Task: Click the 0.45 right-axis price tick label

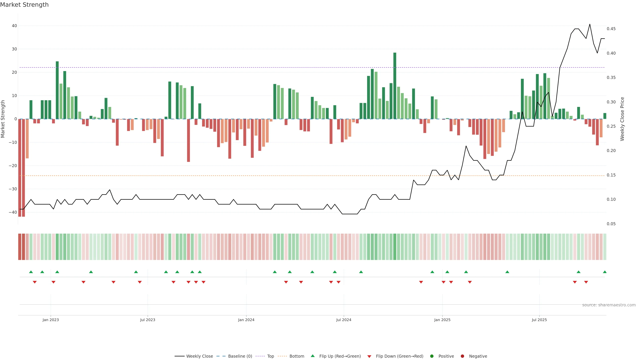Action: point(611,29)
